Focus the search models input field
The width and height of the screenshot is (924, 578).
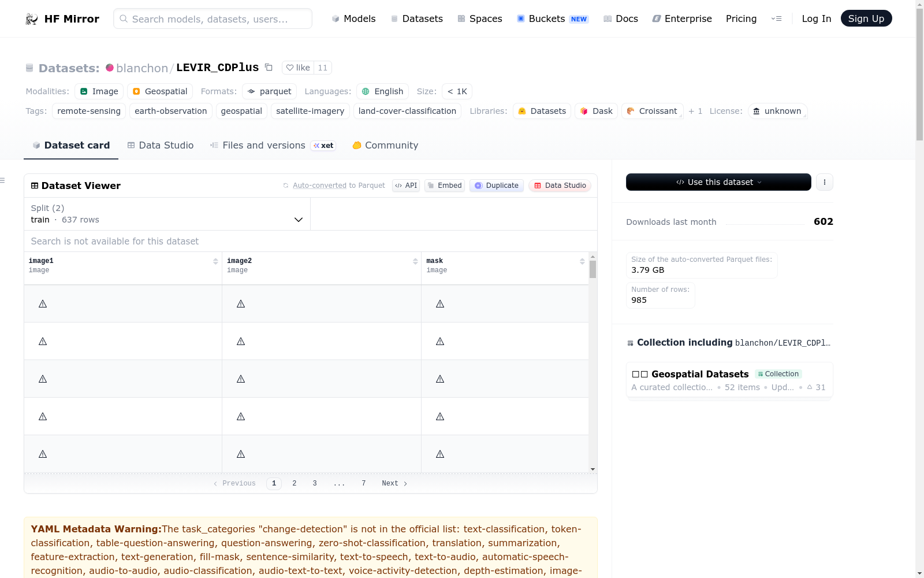[x=213, y=18]
